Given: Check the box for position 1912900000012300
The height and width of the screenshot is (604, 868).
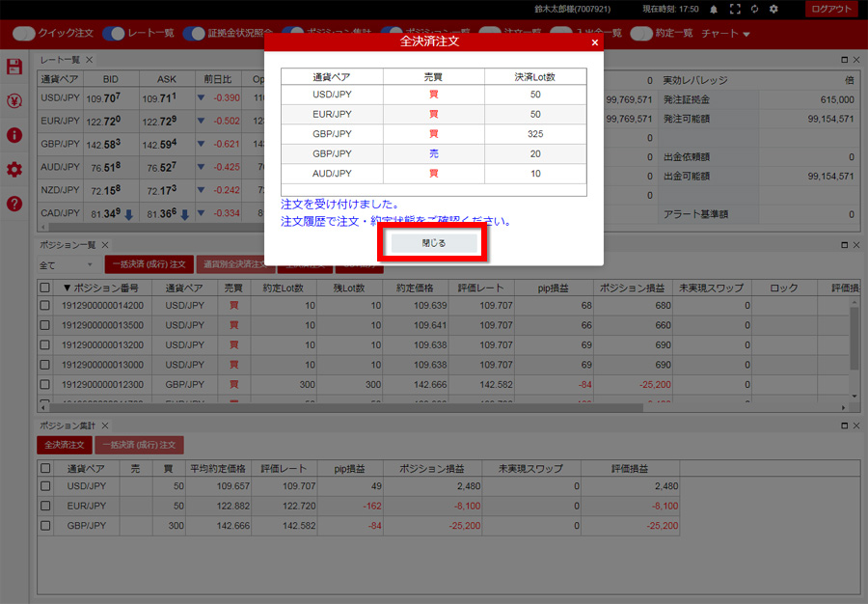Looking at the screenshot, I should pyautogui.click(x=44, y=385).
